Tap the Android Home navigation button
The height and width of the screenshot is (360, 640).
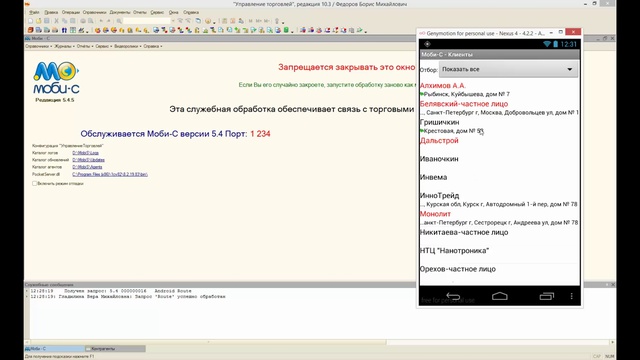tap(500, 296)
